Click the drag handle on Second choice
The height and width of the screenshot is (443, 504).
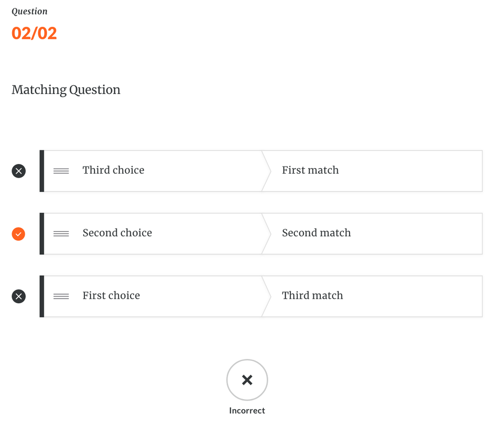[x=61, y=234]
